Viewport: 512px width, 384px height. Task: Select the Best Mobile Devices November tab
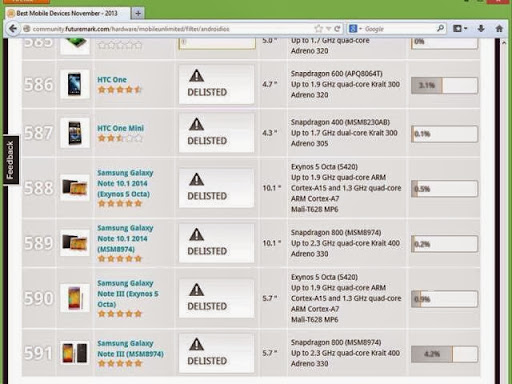[x=67, y=13]
